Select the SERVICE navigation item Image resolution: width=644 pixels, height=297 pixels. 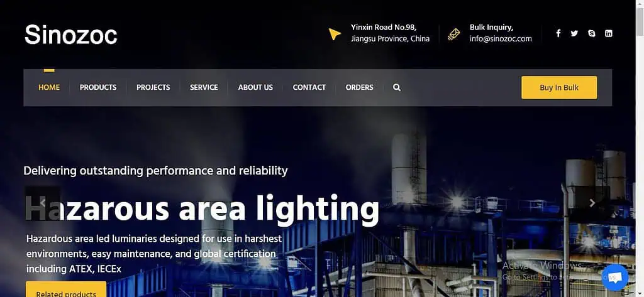(x=204, y=87)
